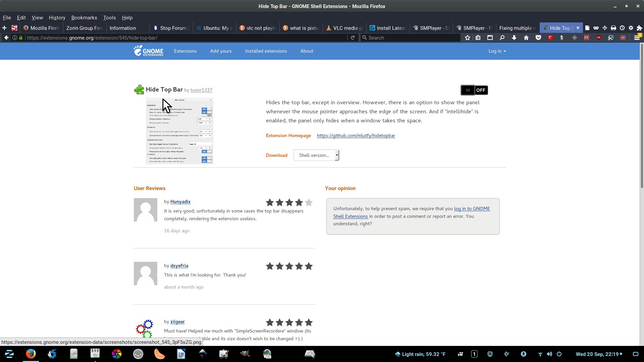Open reviewer dsyefria profile link

click(x=179, y=265)
